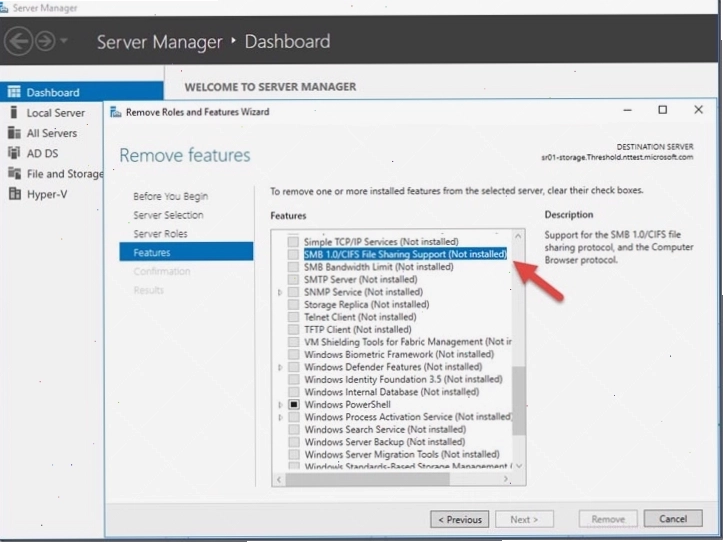This screenshot has height=543, width=723.
Task: Cancel the Remove Roles and Features Wizard
Action: coord(673,519)
